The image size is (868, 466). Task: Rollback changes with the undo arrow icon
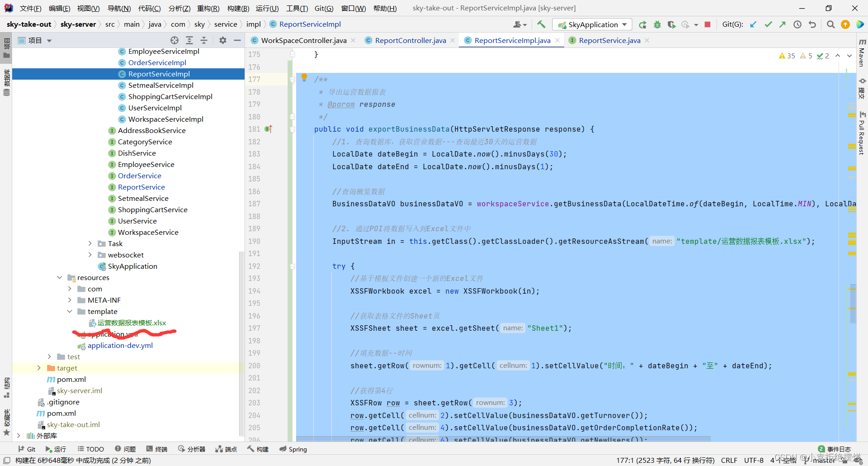click(x=812, y=24)
